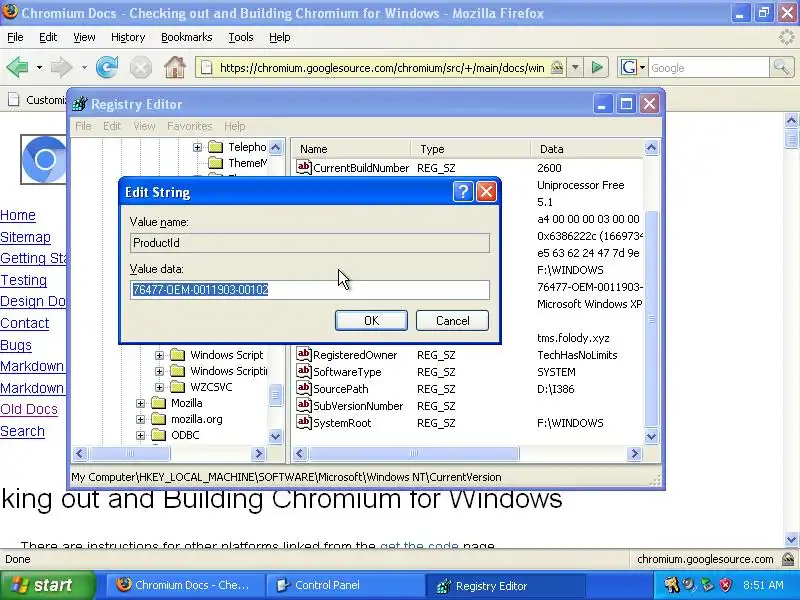The image size is (800, 600).
Task: Expand the mozilla.org registry key
Action: (x=140, y=419)
